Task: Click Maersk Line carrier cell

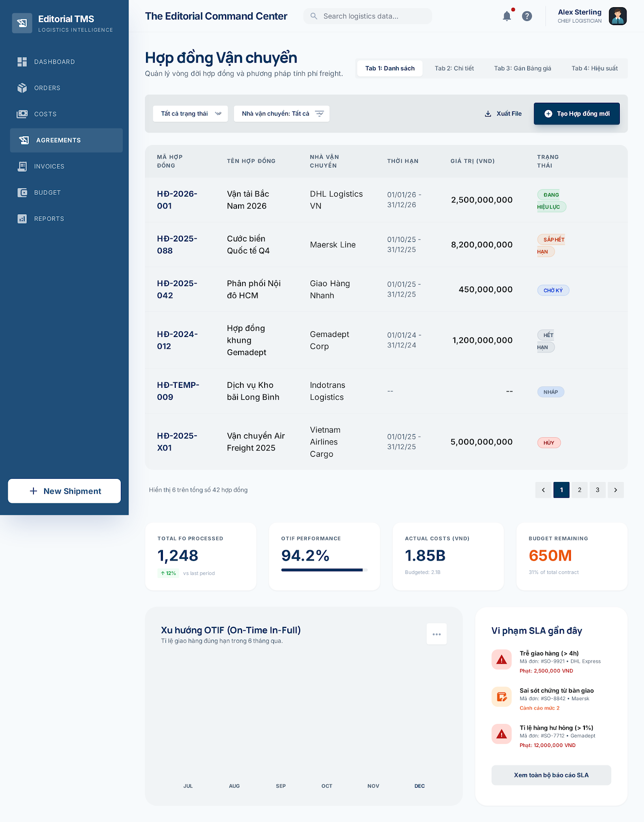Action: point(333,245)
